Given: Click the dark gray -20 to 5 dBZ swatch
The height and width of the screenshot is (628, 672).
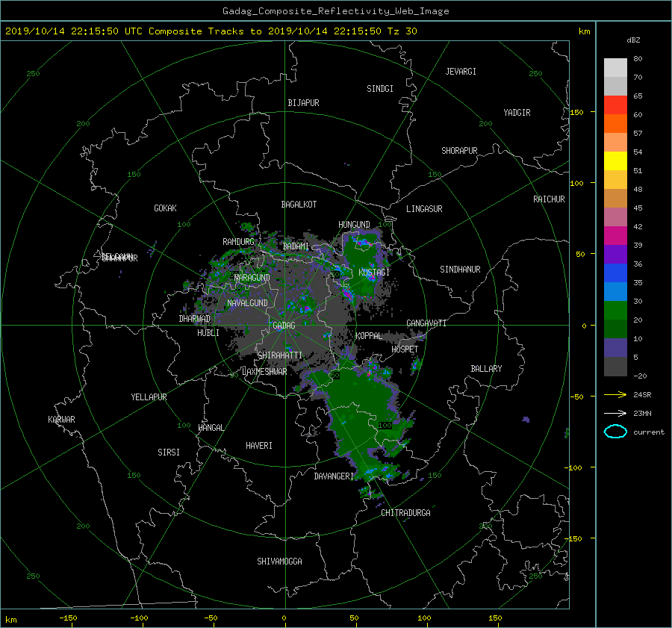Looking at the screenshot, I should click(615, 366).
